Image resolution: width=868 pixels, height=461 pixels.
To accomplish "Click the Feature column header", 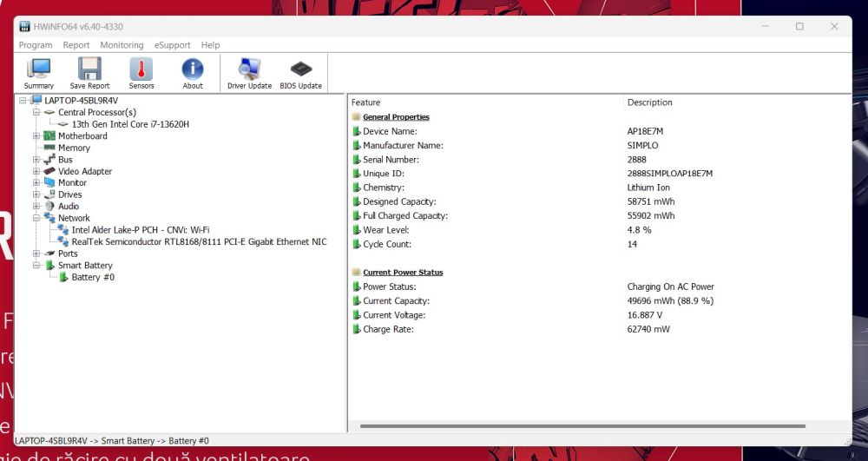I will pyautogui.click(x=486, y=102).
